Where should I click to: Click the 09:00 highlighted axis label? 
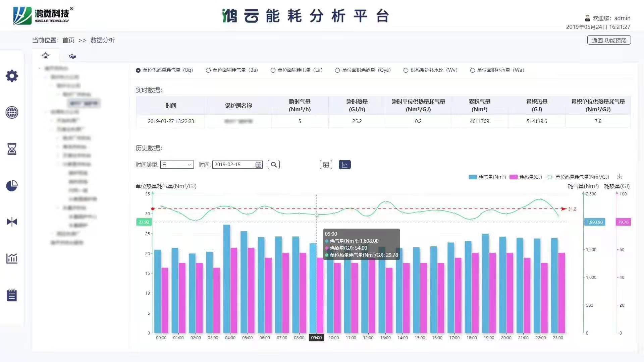pos(316,338)
